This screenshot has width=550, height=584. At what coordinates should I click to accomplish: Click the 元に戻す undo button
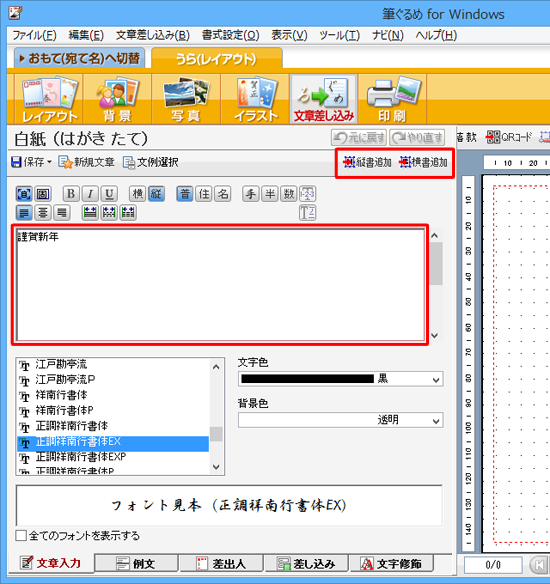[359, 138]
